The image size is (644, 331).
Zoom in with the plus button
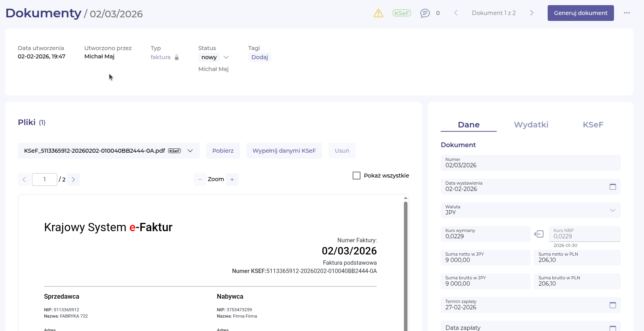(x=232, y=180)
